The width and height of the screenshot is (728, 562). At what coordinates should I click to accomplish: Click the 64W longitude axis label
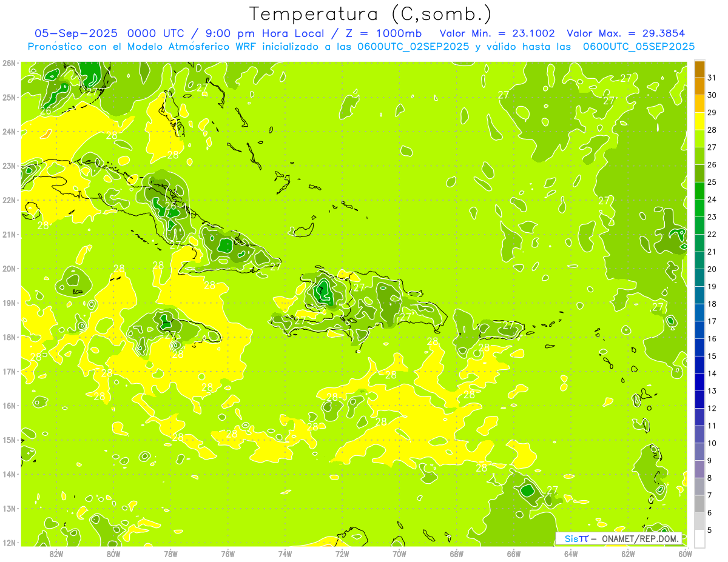pyautogui.click(x=571, y=554)
